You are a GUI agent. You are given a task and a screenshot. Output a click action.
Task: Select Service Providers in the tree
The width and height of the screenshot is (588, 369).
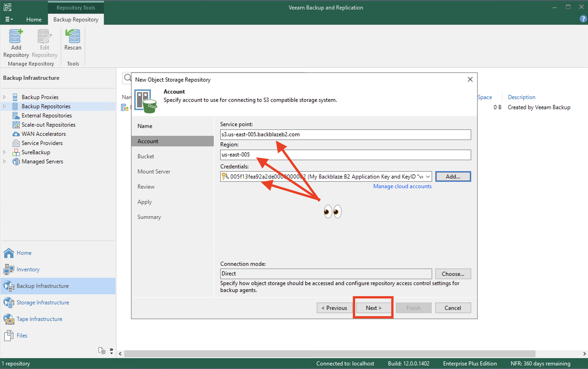tap(42, 143)
